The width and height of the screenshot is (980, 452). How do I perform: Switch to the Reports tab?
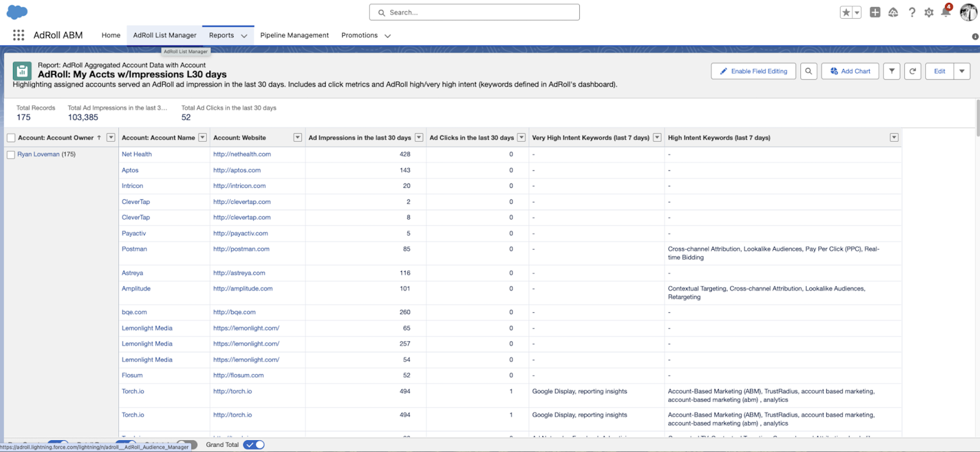coord(221,35)
